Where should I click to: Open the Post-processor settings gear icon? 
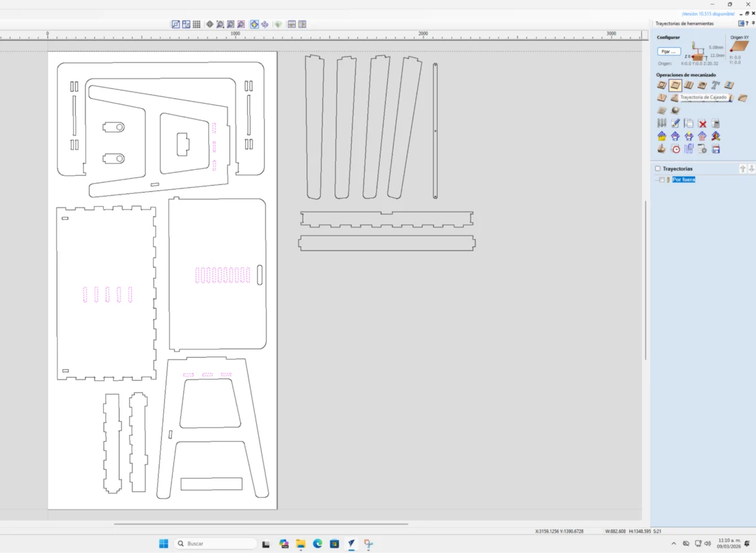pos(703,150)
